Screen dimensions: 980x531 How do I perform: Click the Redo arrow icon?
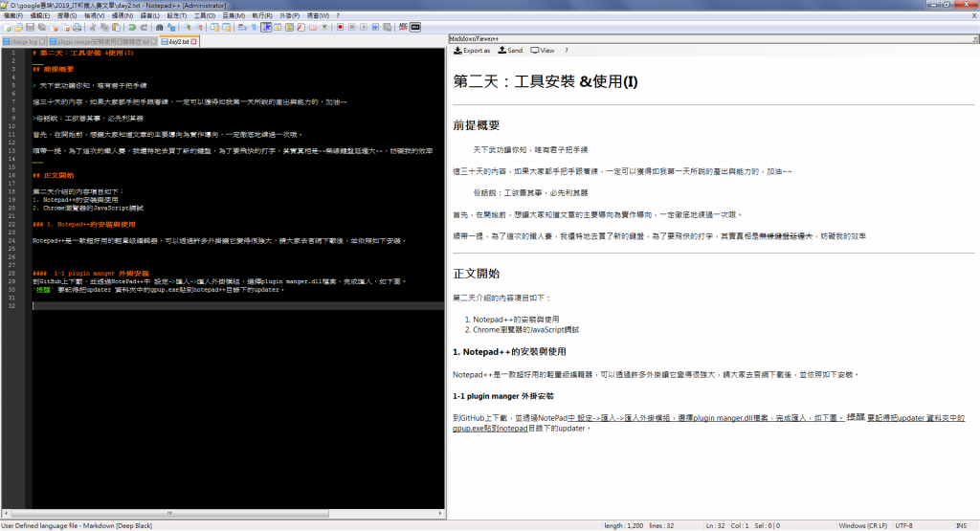coord(144,28)
